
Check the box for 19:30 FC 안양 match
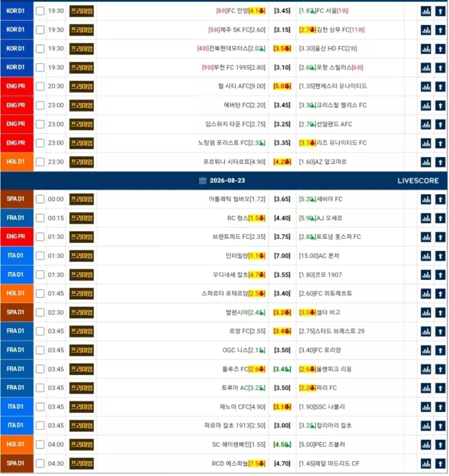pyautogui.click(x=40, y=11)
